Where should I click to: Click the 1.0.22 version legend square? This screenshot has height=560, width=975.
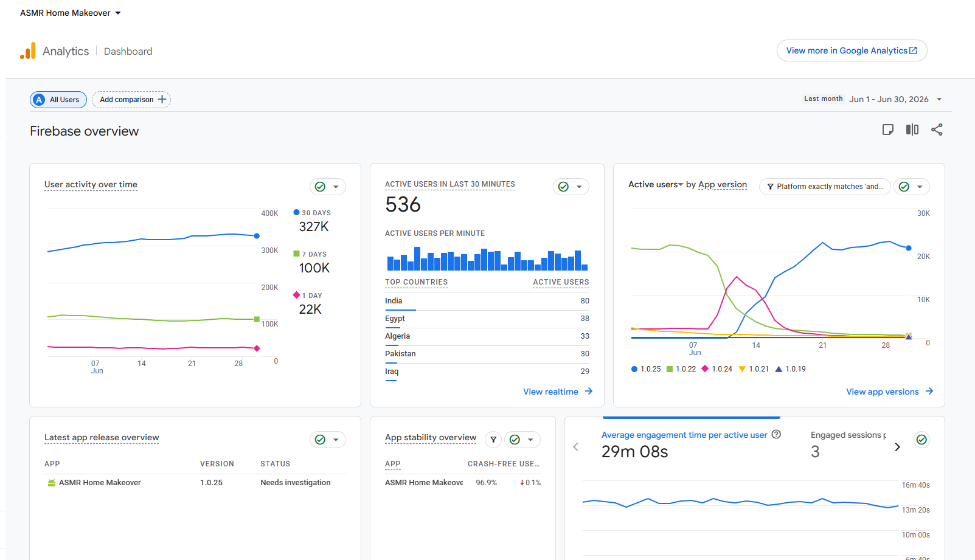pos(670,369)
